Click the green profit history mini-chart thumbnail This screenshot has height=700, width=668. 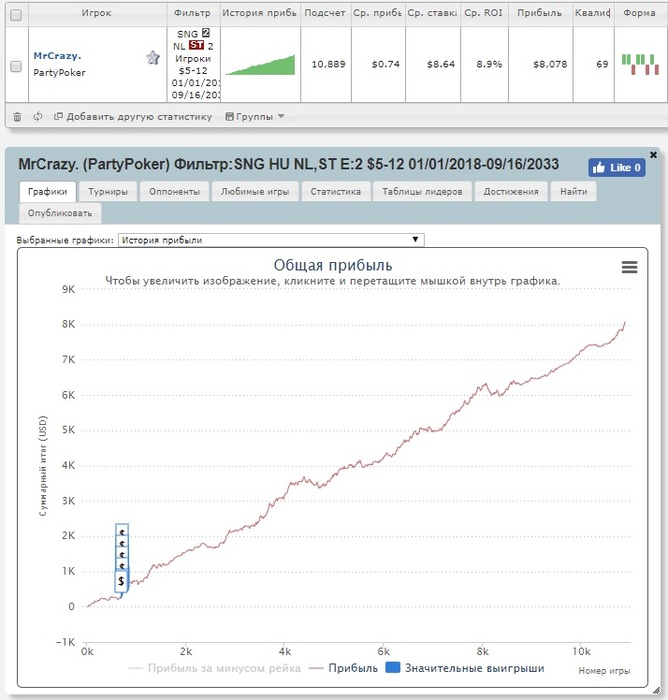tap(260, 64)
